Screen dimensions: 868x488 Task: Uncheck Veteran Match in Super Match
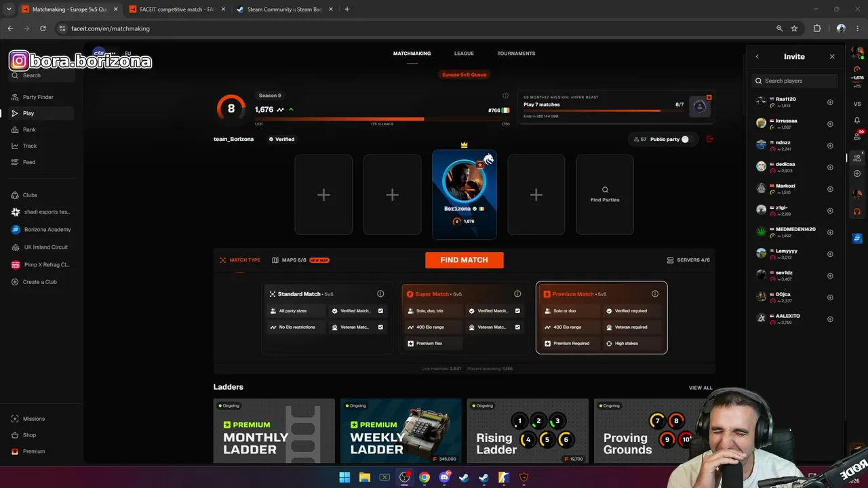coord(517,327)
